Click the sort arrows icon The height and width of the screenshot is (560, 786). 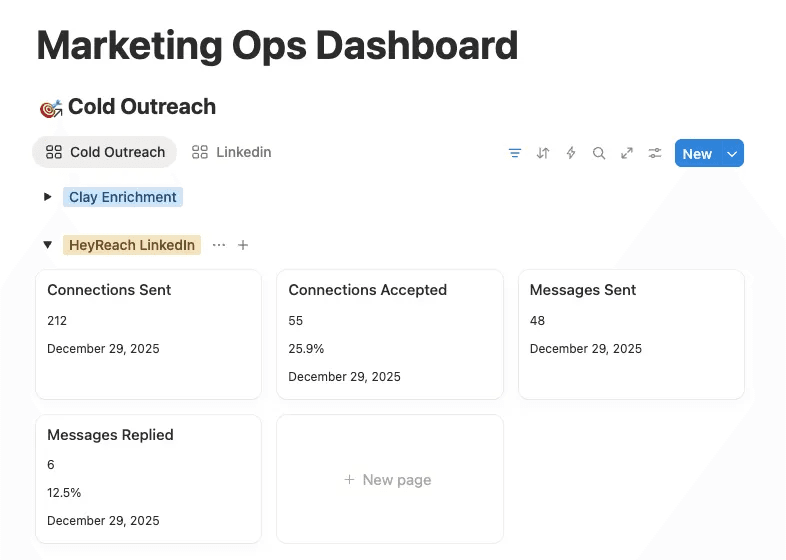coord(543,153)
